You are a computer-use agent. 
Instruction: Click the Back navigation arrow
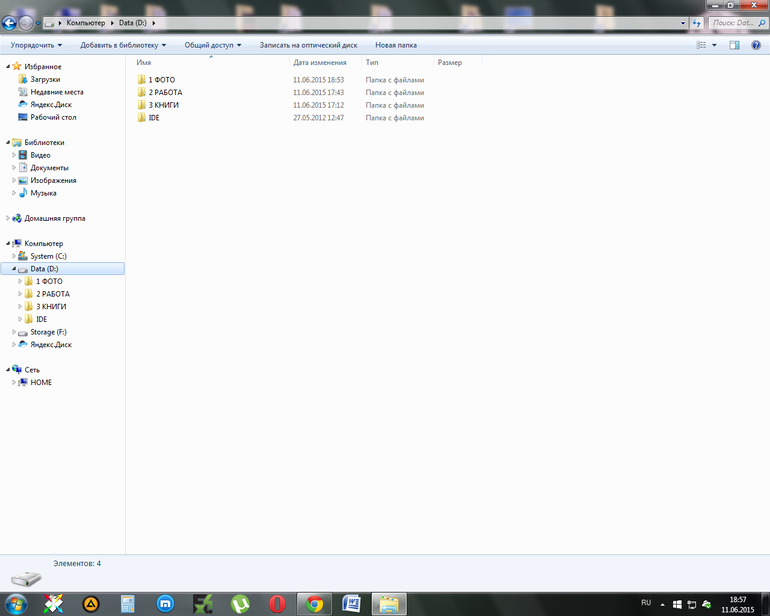[9, 23]
